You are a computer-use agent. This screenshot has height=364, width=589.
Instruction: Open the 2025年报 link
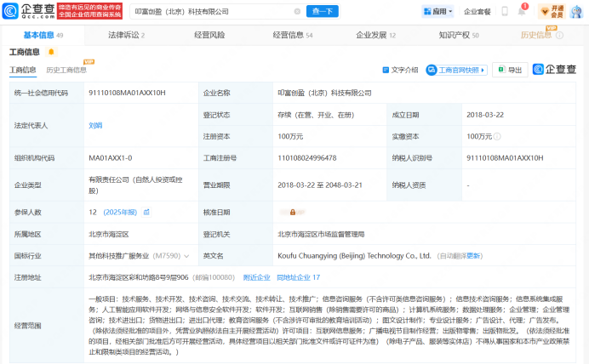pos(120,213)
